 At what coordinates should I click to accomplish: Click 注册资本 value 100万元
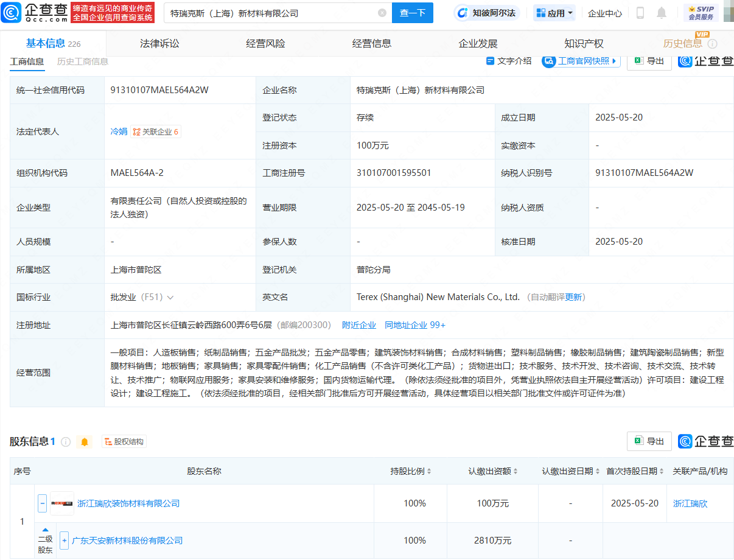pyautogui.click(x=372, y=145)
